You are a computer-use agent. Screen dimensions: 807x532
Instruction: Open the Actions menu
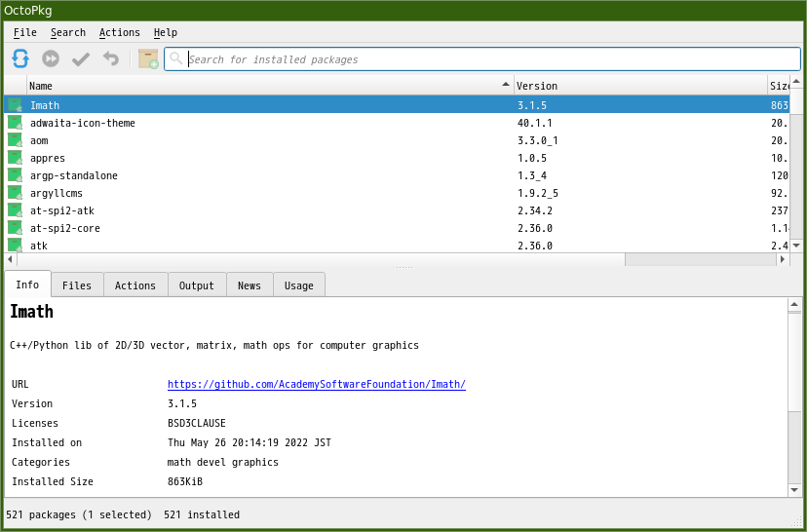[x=120, y=32]
